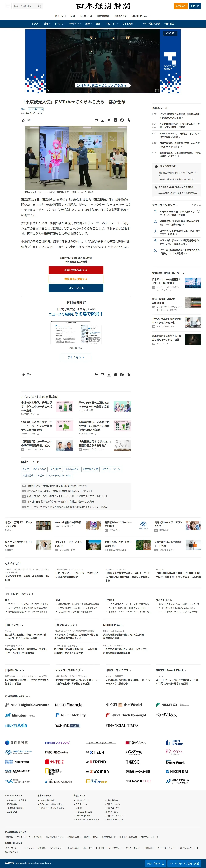
Task: Open 日経 xTECH logo link
Action: click(95, 752)
